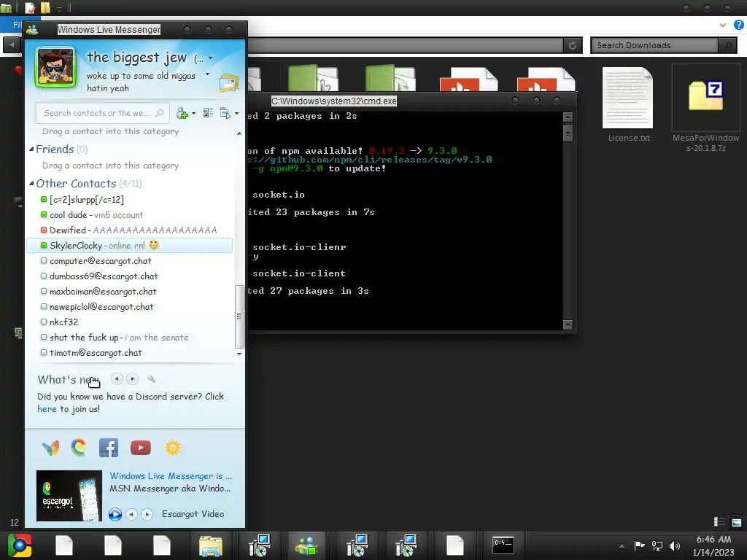Switch Explorer to details view icon
This screenshot has height=560, width=747.
click(719, 522)
